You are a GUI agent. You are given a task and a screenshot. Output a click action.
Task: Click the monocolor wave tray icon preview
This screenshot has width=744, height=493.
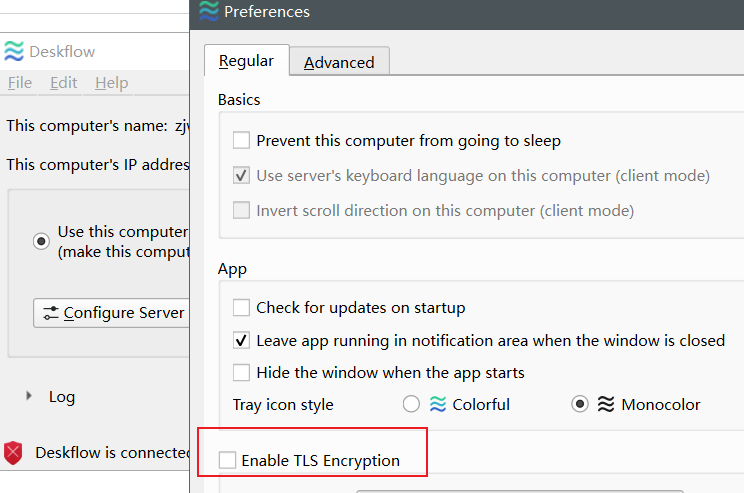(x=605, y=405)
